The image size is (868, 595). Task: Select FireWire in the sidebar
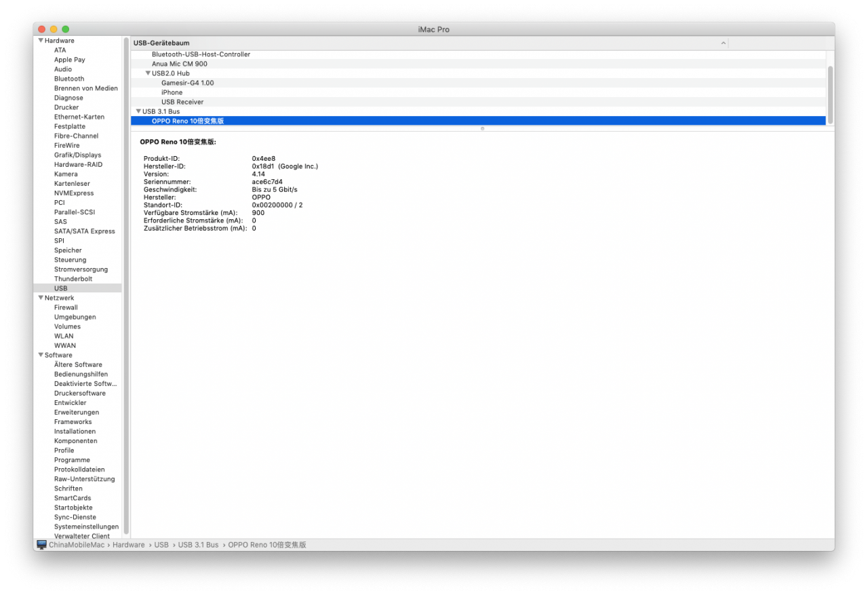(x=66, y=145)
